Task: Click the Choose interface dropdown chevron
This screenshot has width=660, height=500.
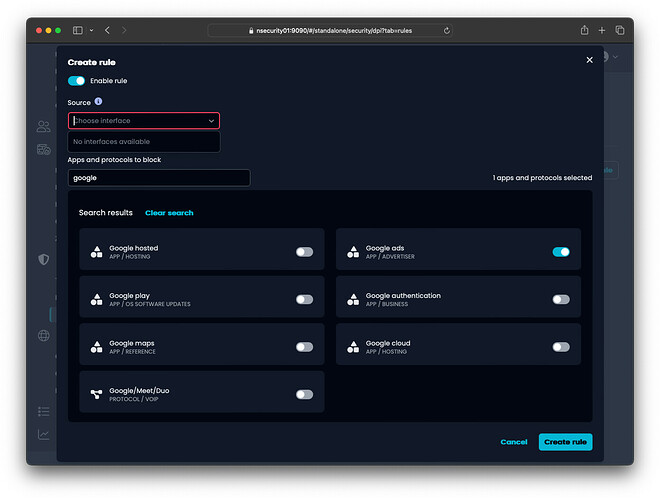Action: 211,121
